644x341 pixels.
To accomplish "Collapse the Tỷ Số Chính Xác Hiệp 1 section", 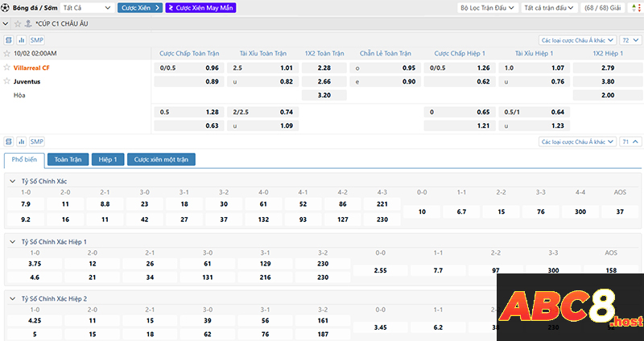I will tap(11, 241).
